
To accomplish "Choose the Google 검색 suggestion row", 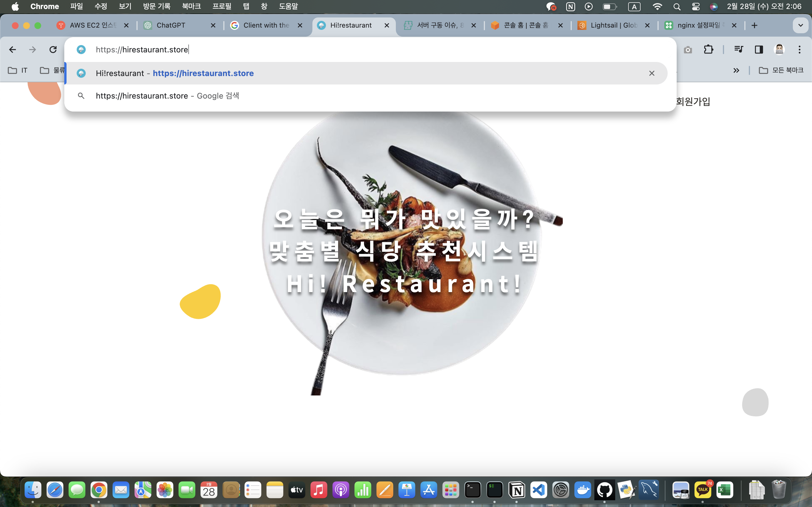I will (x=168, y=96).
